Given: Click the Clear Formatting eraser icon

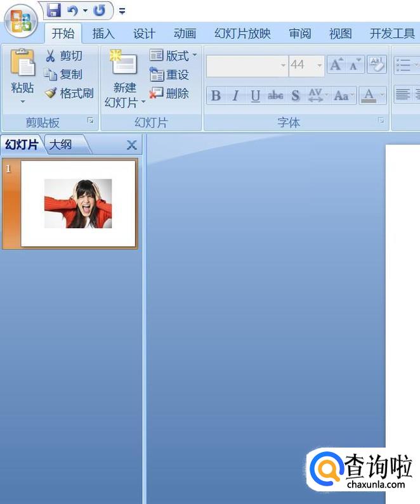Looking at the screenshot, I should click(376, 65).
